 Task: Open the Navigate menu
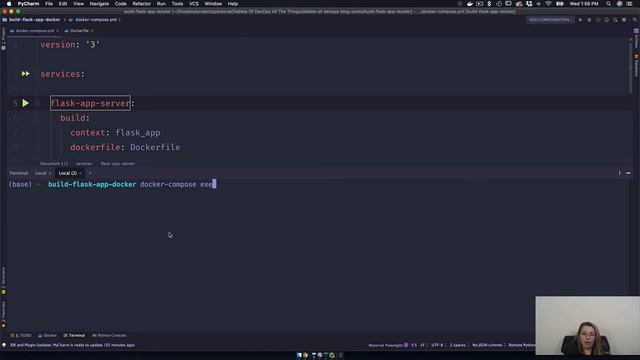point(99,4)
